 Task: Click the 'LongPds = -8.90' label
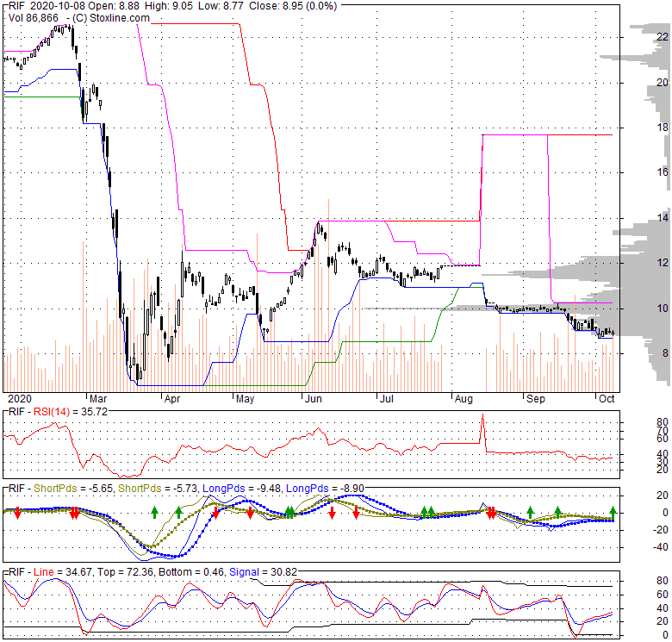click(326, 488)
